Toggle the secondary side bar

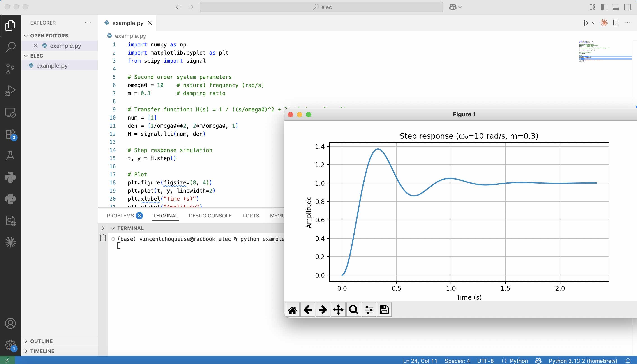[x=628, y=7]
